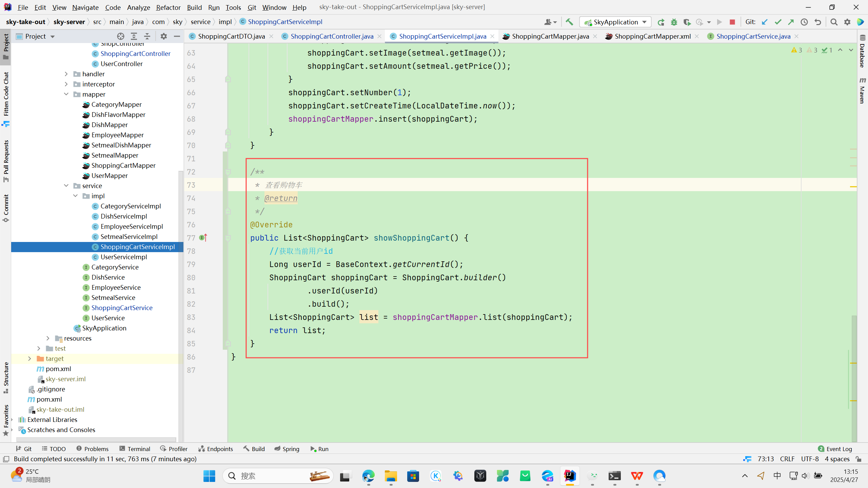This screenshot has height=488, width=868.
Task: Open the Terminal tool window
Action: (x=135, y=449)
